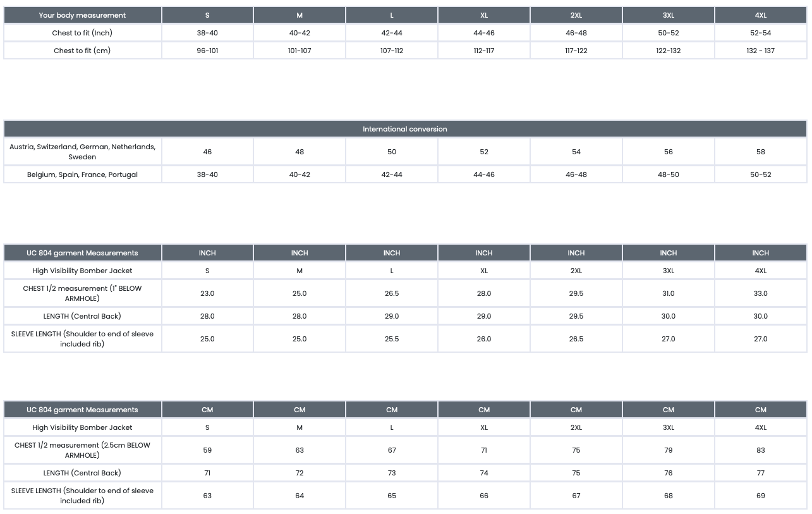Click the 96-101 chest cm cell
This screenshot has width=812, height=514.
click(x=207, y=51)
